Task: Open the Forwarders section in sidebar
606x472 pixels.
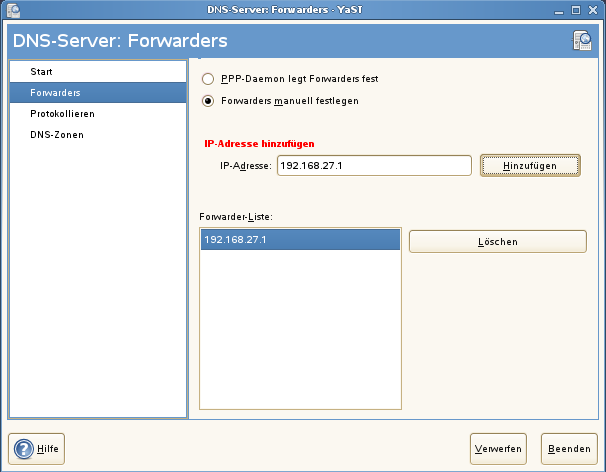Action: click(98, 93)
